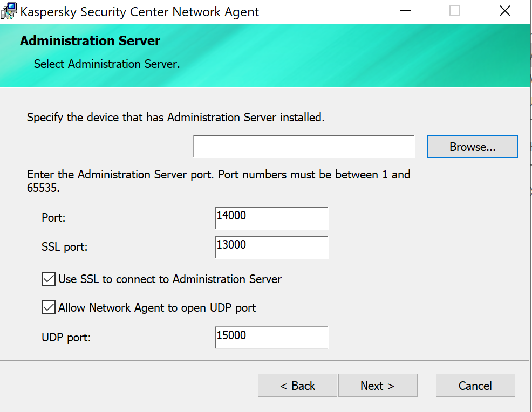Click the Port: label
The height and width of the screenshot is (412, 532).
(53, 218)
